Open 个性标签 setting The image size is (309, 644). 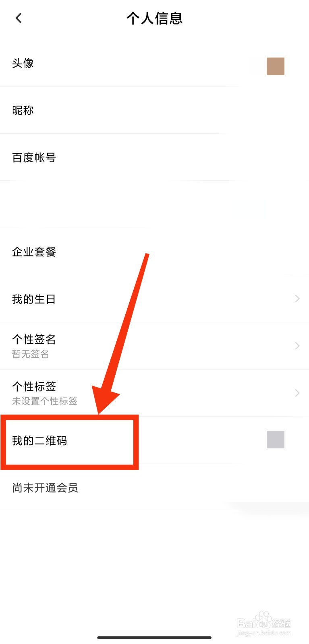point(154,393)
